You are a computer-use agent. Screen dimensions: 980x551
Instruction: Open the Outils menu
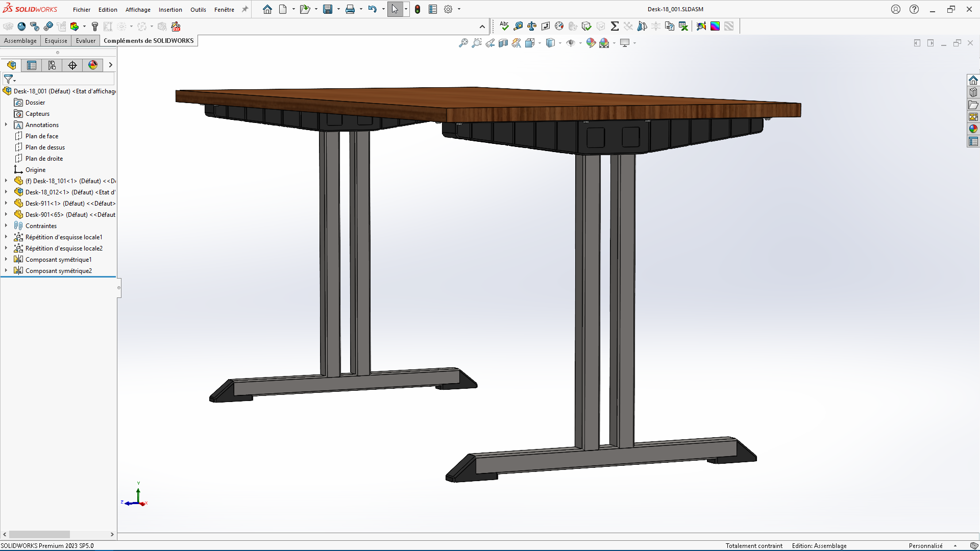point(198,10)
